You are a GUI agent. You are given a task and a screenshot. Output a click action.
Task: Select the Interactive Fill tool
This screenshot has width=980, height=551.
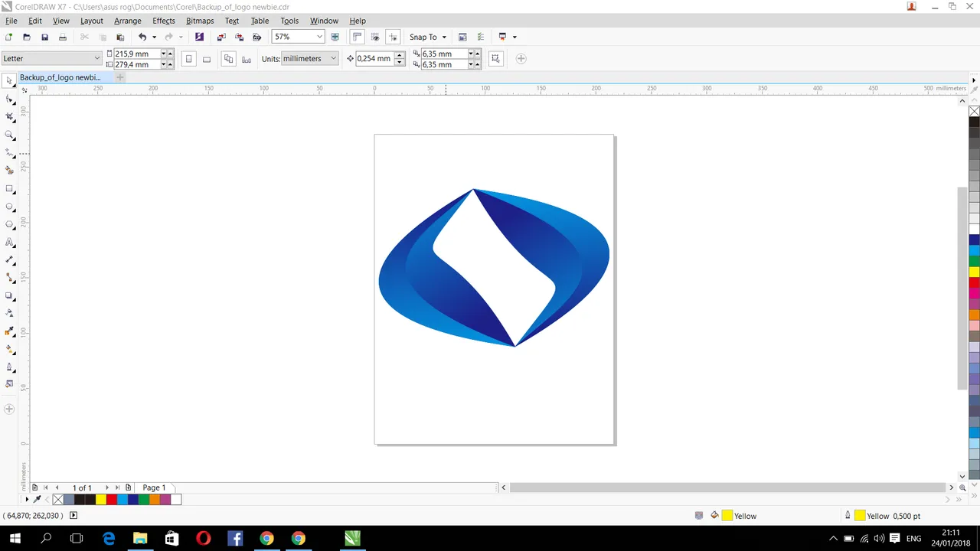click(x=9, y=349)
